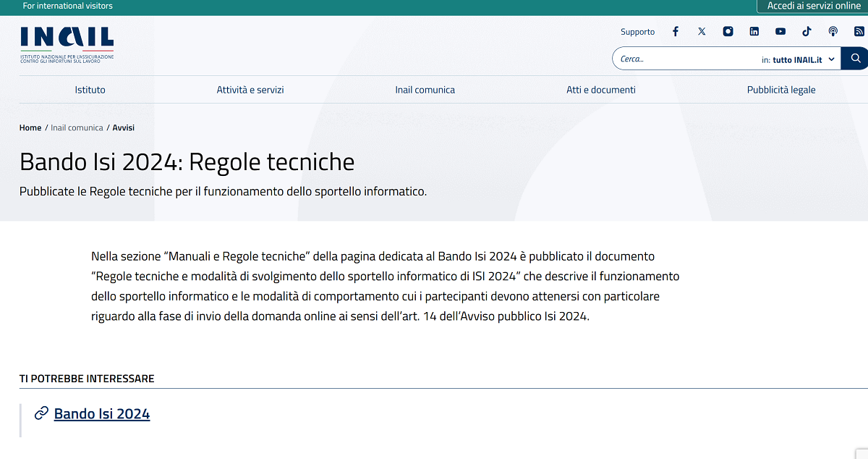Viewport: 868px width, 459px height.
Task: Visit INAIL's X profile icon
Action: (702, 31)
